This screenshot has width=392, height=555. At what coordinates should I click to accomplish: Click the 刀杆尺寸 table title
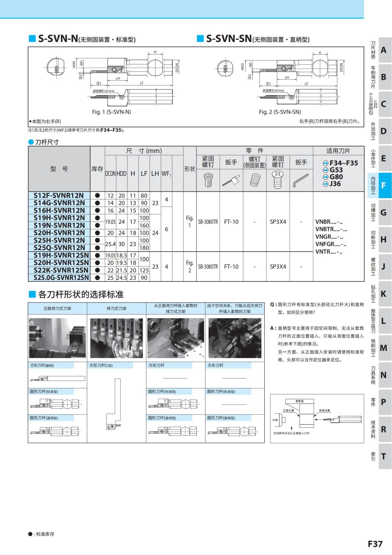click(44, 142)
